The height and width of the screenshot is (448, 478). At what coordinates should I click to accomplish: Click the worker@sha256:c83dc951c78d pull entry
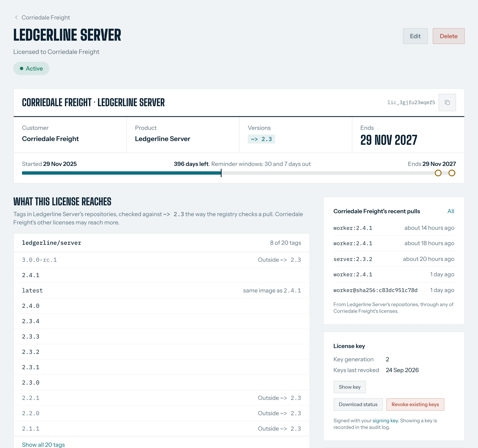pyautogui.click(x=394, y=290)
